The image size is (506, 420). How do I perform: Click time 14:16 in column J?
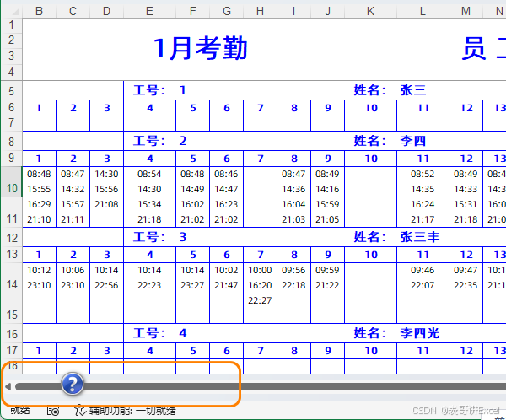tap(327, 189)
